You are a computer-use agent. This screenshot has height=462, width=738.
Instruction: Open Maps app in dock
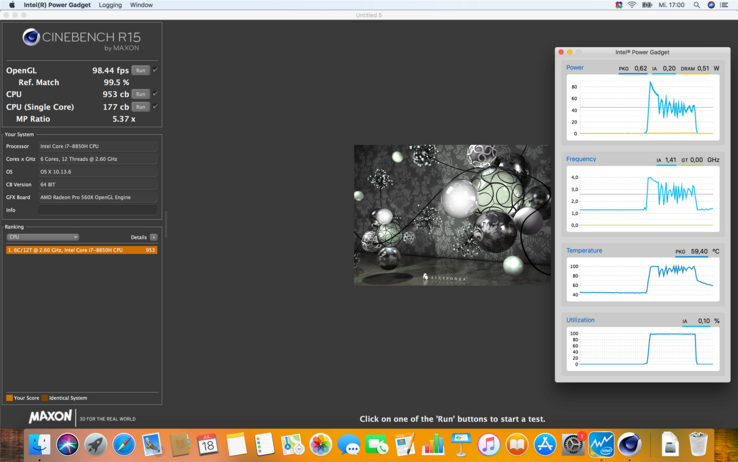(x=292, y=445)
